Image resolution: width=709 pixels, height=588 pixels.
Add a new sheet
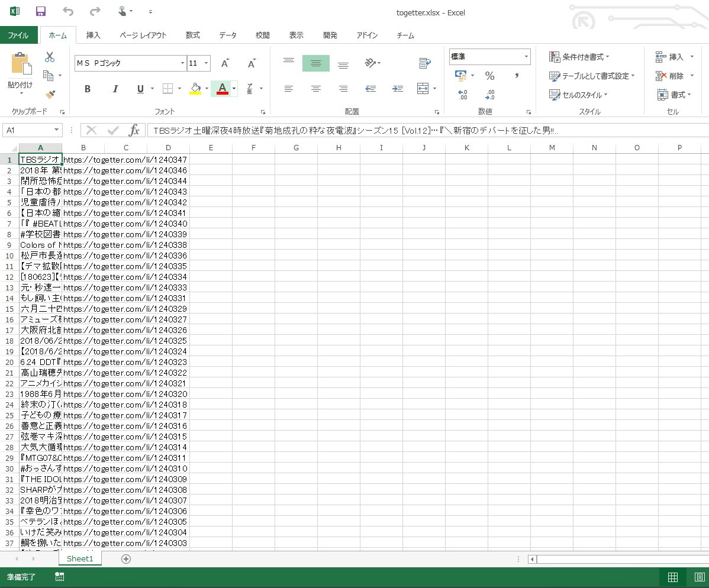click(126, 559)
